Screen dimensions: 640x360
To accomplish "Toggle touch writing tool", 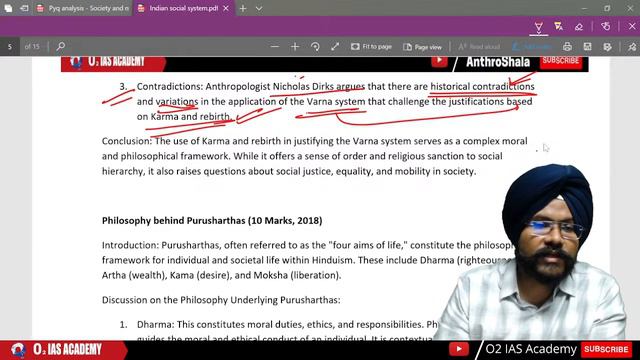I will (606, 27).
